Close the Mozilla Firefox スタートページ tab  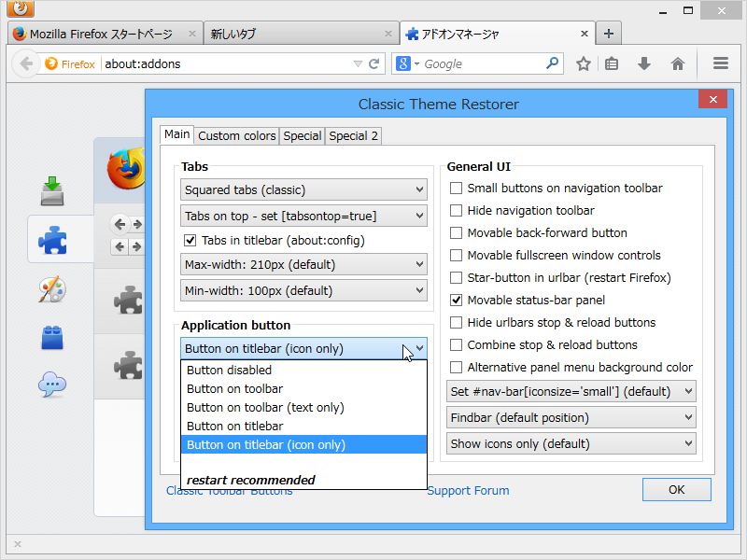pos(192,34)
